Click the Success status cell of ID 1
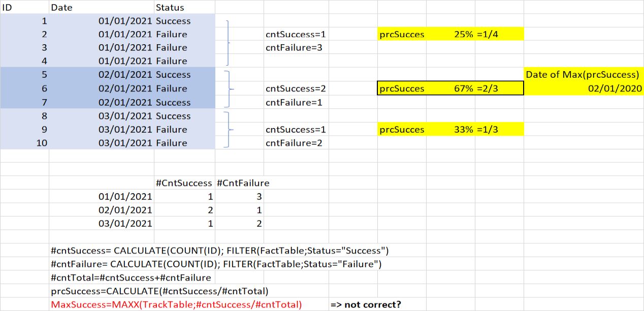The image size is (644, 311). [184, 21]
